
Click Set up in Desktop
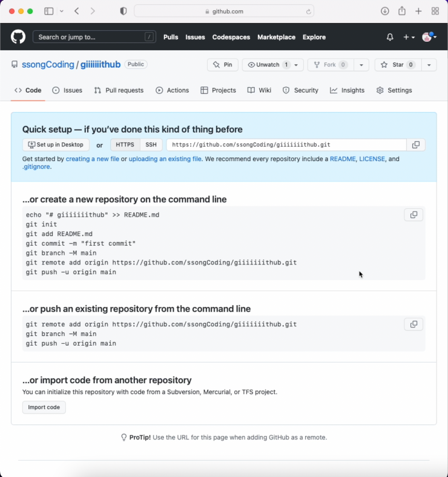coord(56,145)
